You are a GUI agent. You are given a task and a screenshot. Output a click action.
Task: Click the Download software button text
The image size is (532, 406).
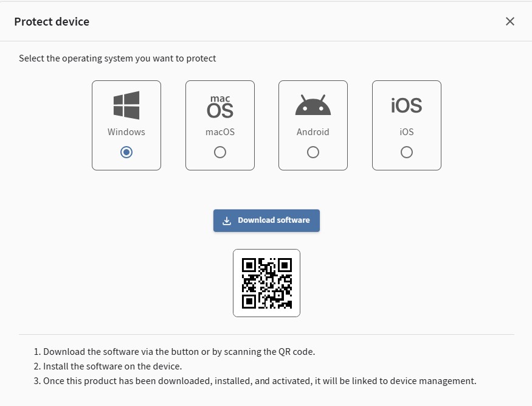[x=274, y=220]
